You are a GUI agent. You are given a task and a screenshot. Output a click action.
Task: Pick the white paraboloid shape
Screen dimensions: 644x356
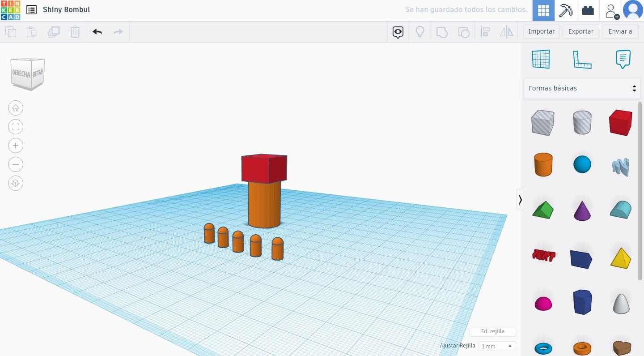coord(621,303)
